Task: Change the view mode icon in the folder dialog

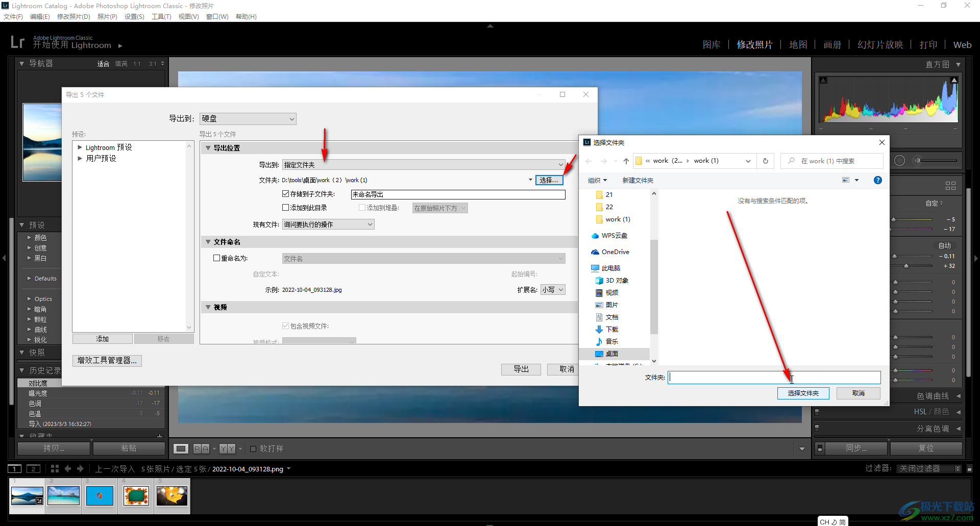Action: pos(846,180)
